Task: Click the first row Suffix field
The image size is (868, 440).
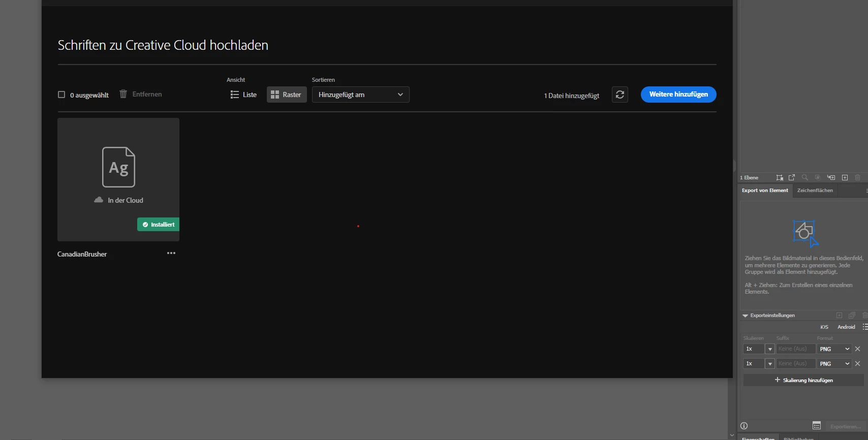Action: [795, 349]
